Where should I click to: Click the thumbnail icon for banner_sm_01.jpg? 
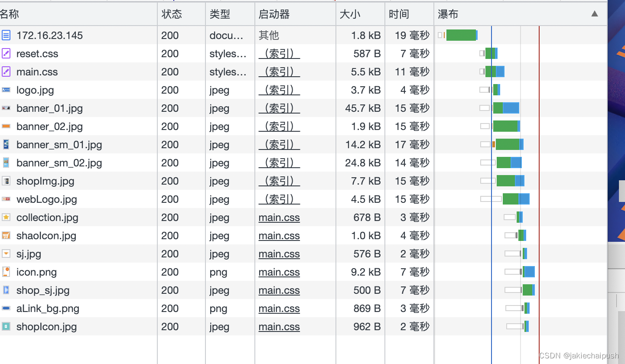pos(6,144)
